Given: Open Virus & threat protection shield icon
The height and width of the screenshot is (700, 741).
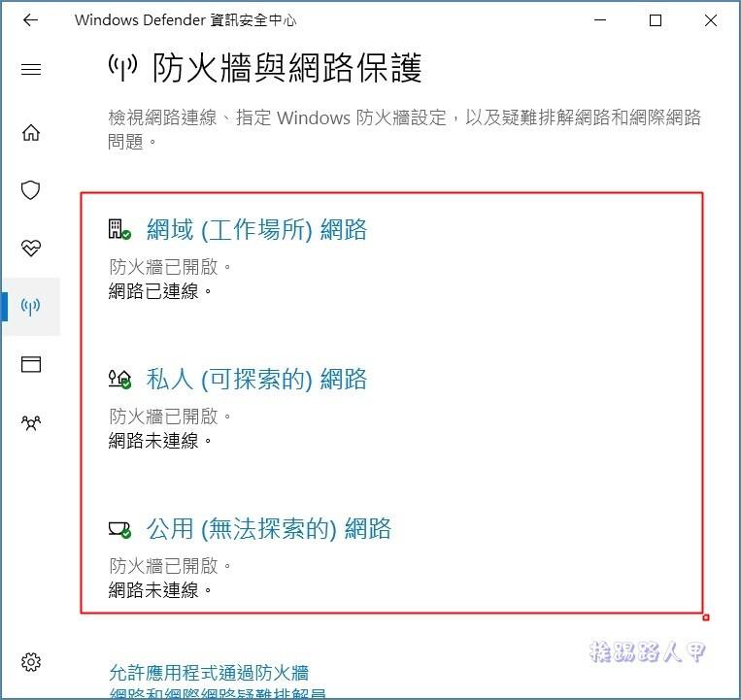Looking at the screenshot, I should (x=31, y=190).
